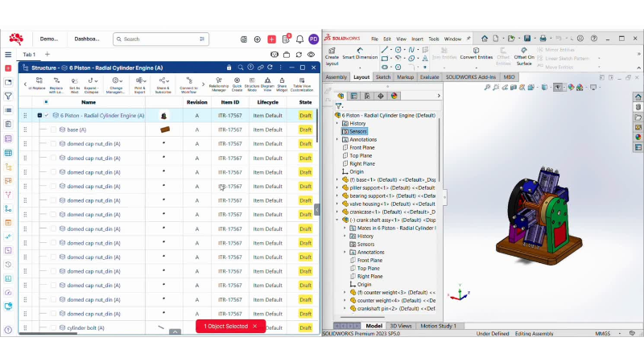This screenshot has height=362, width=644.
Task: Toggle checkbox for 6 Piston root row
Action: (47, 116)
